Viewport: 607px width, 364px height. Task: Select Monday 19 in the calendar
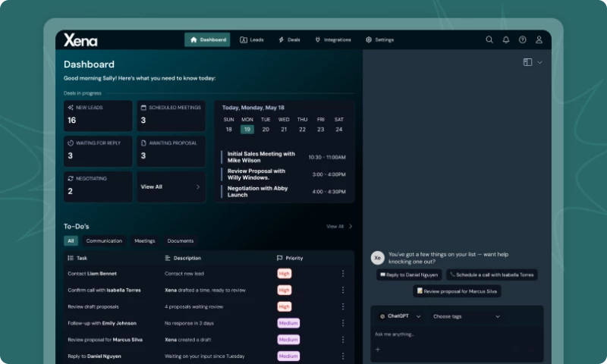tap(247, 129)
